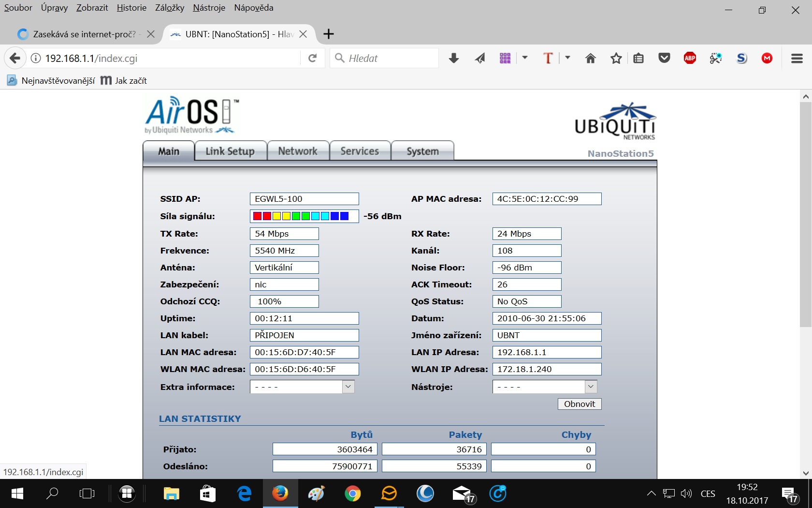The width and height of the screenshot is (812, 508).
Task: Open the Pocket shield icon
Action: coord(665,59)
